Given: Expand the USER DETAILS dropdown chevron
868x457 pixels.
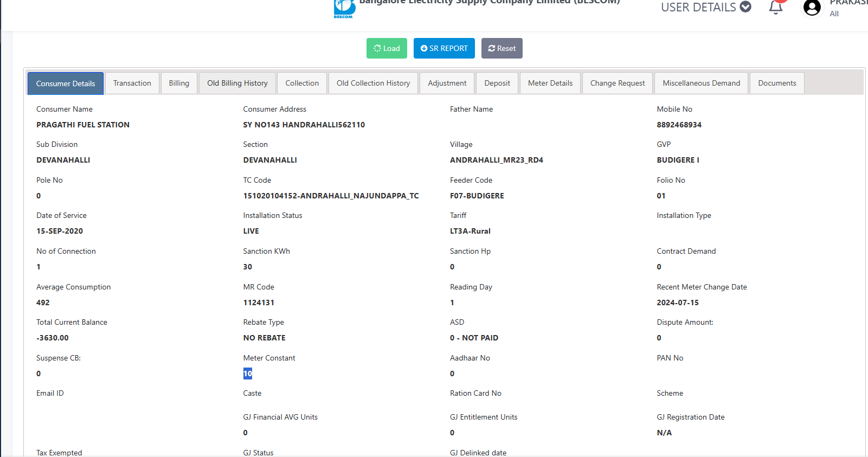Looking at the screenshot, I should tap(745, 7).
